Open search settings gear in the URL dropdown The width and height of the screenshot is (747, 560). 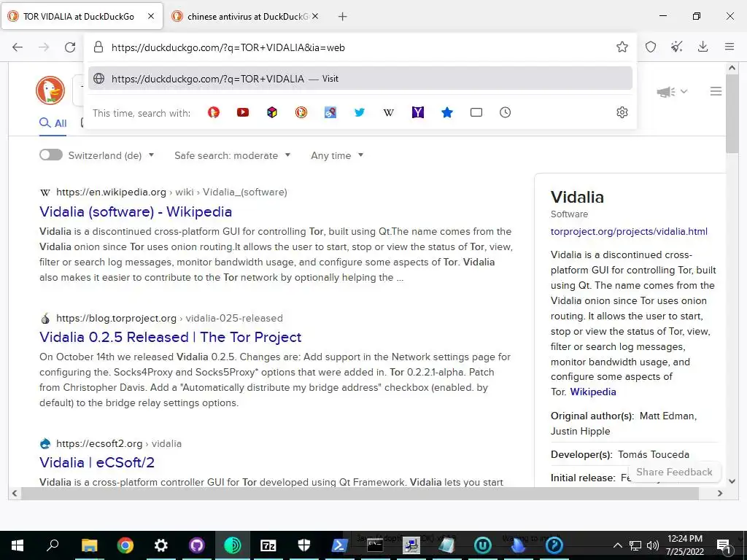point(622,112)
